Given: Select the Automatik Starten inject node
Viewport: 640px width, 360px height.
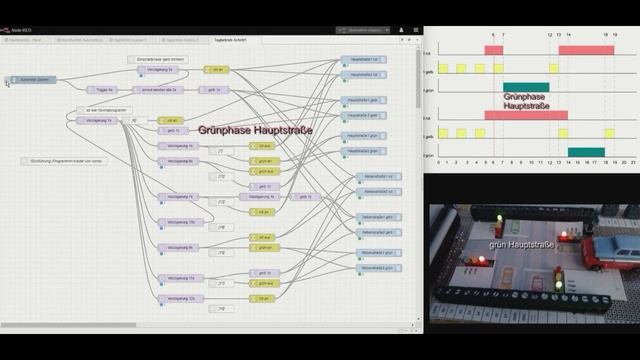Looking at the screenshot, I should (34, 80).
